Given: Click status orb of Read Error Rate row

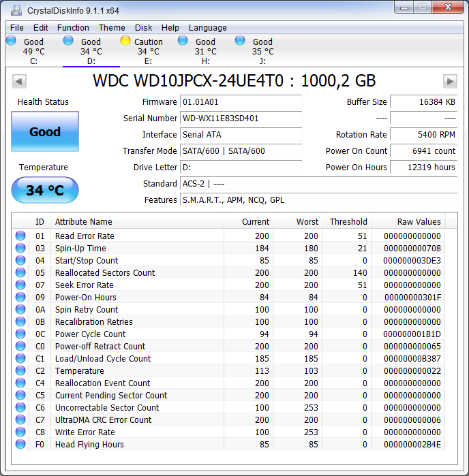Looking at the screenshot, I should (x=20, y=236).
